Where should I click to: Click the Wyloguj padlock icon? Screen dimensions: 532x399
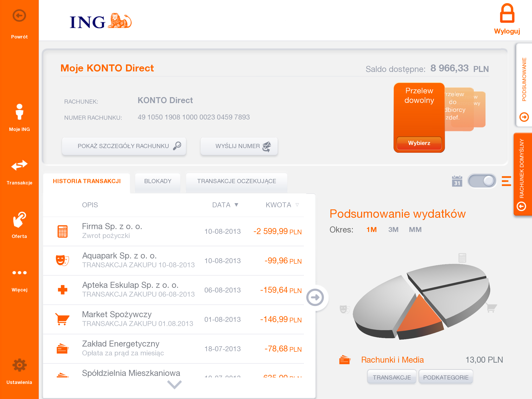point(507,14)
